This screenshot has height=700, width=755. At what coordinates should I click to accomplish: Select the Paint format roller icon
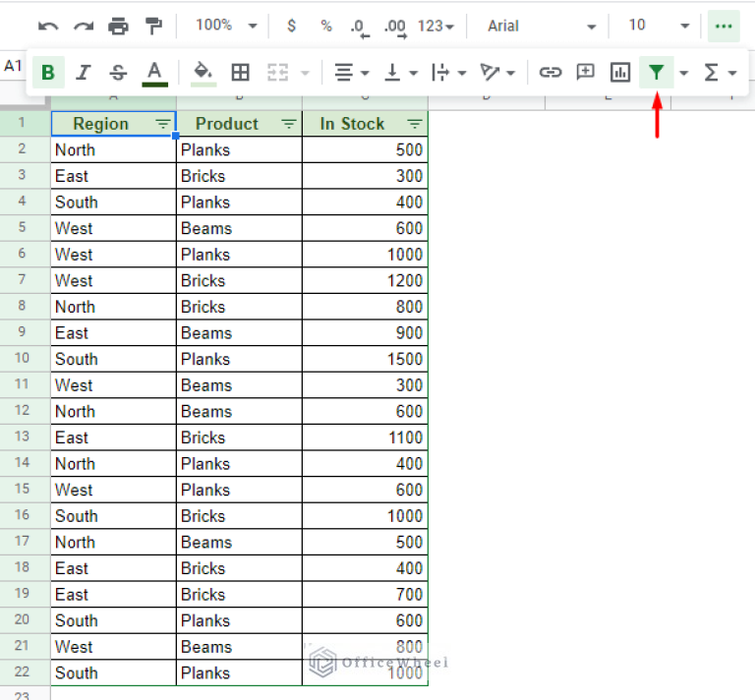[153, 26]
